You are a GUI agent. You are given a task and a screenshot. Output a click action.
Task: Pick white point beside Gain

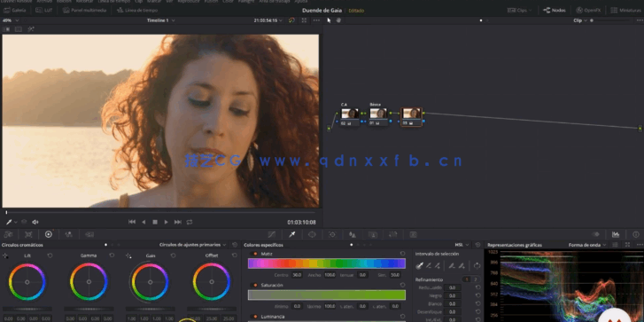tap(128, 255)
